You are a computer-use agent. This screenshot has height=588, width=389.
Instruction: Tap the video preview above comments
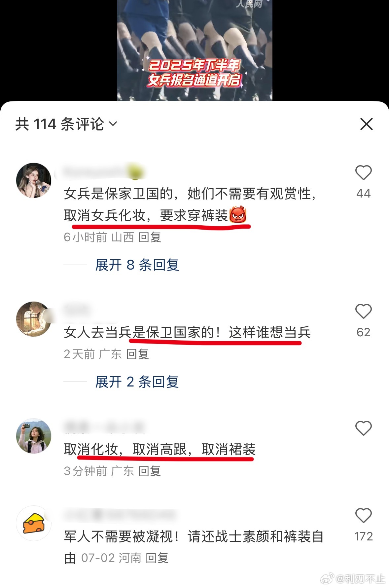tap(194, 50)
